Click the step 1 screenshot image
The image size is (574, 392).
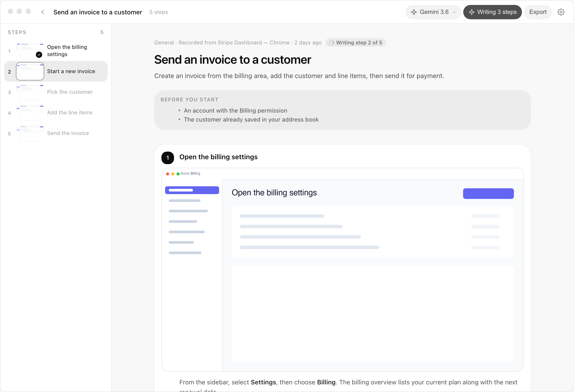(x=342, y=270)
